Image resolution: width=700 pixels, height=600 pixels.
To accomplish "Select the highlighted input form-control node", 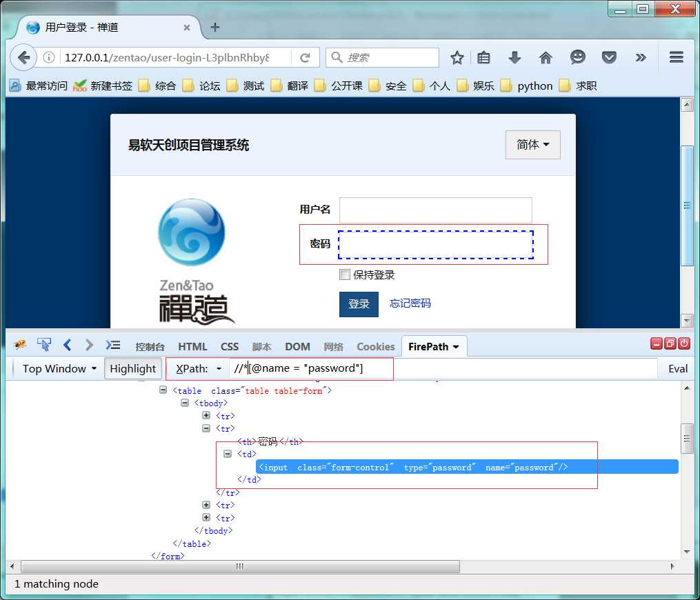I will (467, 467).
